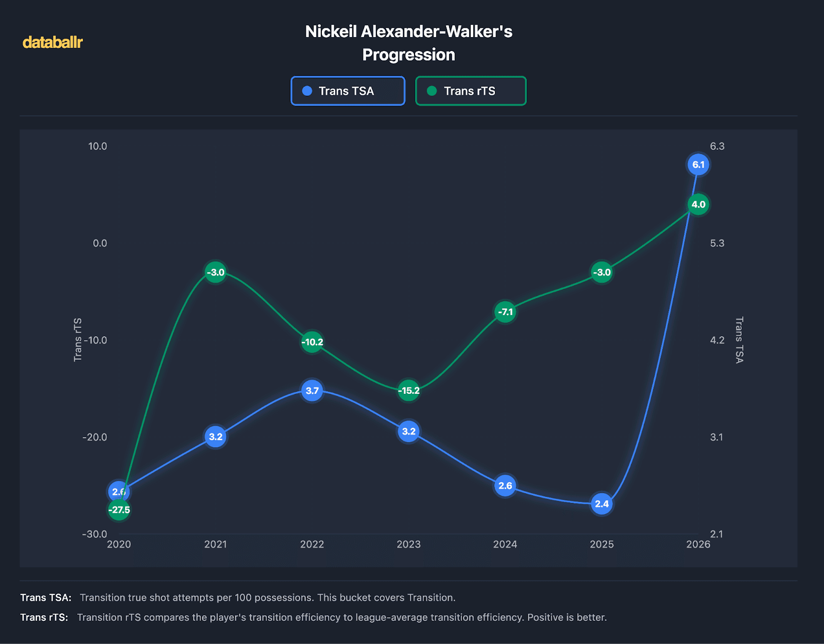
Task: Click the blue dot in Trans TSA legend
Action: 307,91
